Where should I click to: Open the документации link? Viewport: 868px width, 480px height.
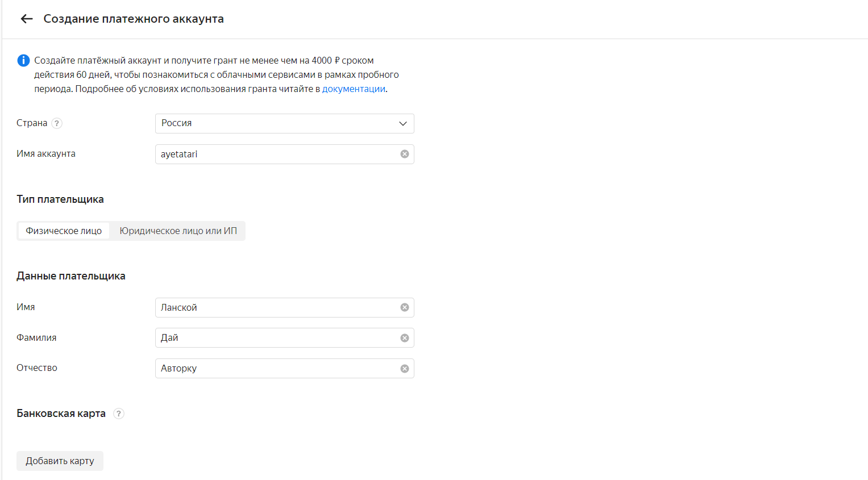pyautogui.click(x=354, y=89)
